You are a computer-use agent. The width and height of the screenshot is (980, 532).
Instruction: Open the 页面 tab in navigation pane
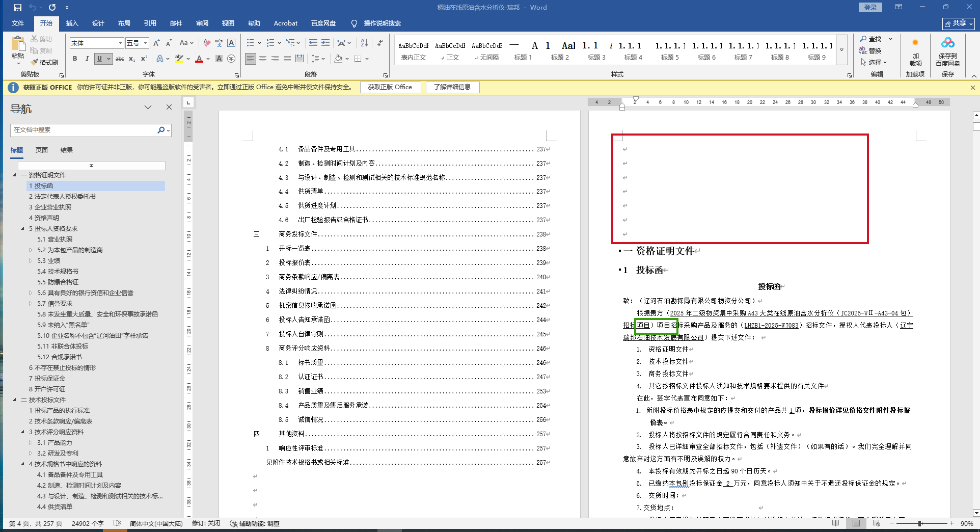(x=42, y=150)
